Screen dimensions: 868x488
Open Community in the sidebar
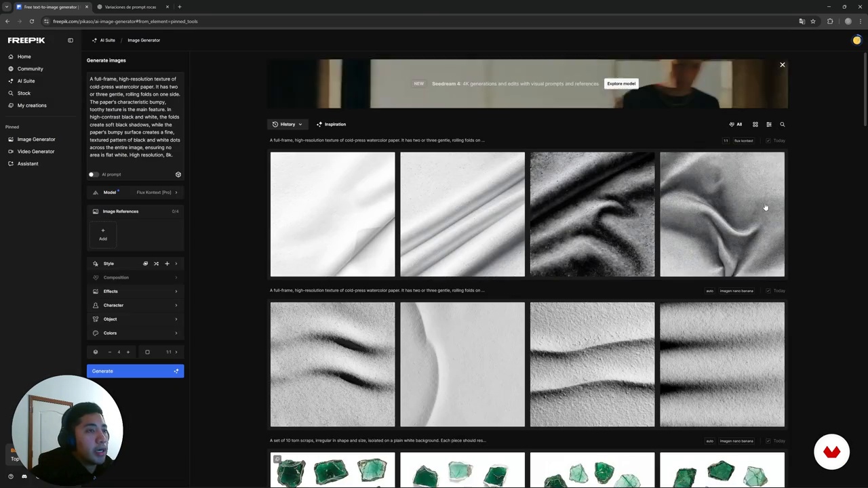pos(26,68)
